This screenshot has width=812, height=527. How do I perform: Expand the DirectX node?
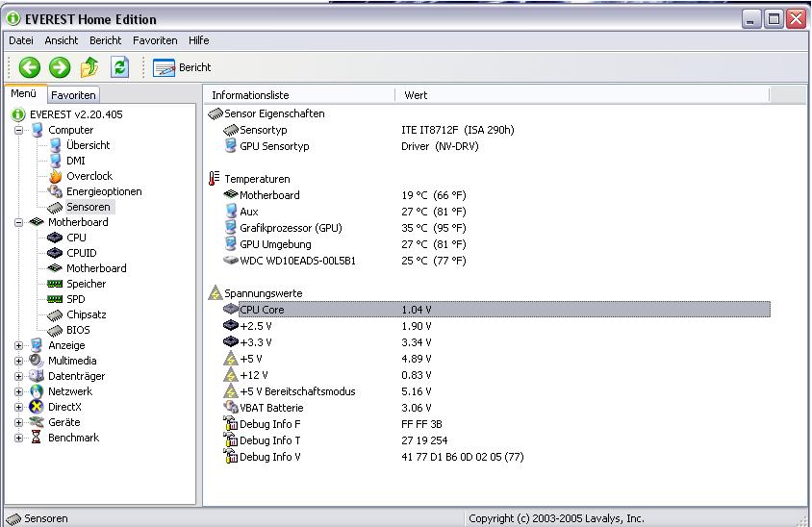click(19, 408)
